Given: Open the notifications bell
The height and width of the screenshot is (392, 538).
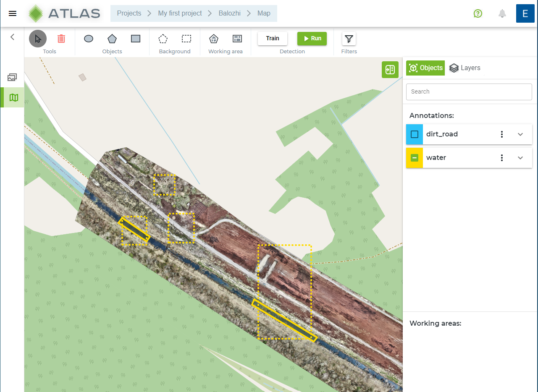Looking at the screenshot, I should 502,13.
